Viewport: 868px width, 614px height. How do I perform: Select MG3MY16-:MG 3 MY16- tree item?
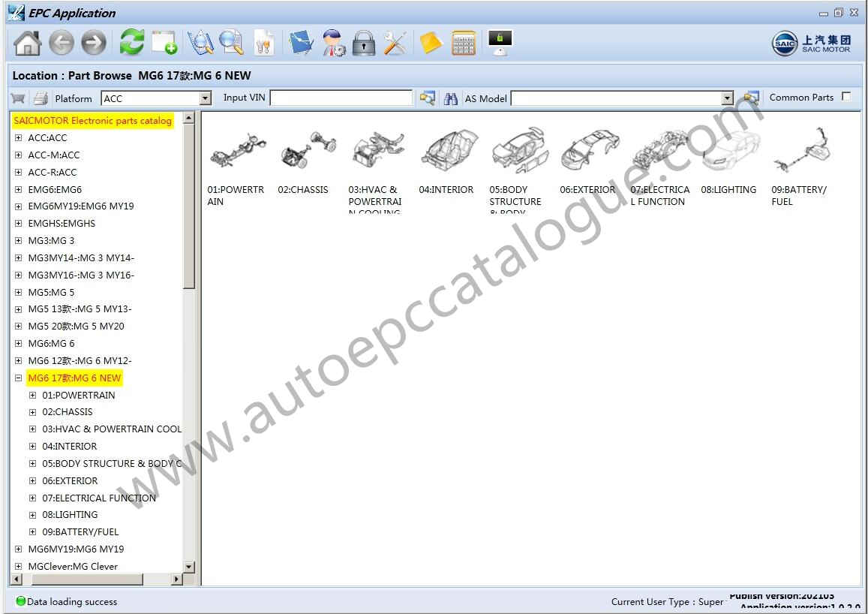[81, 275]
